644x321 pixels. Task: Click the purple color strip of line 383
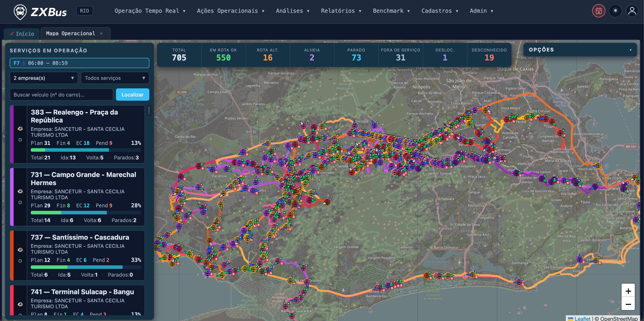(x=12, y=134)
